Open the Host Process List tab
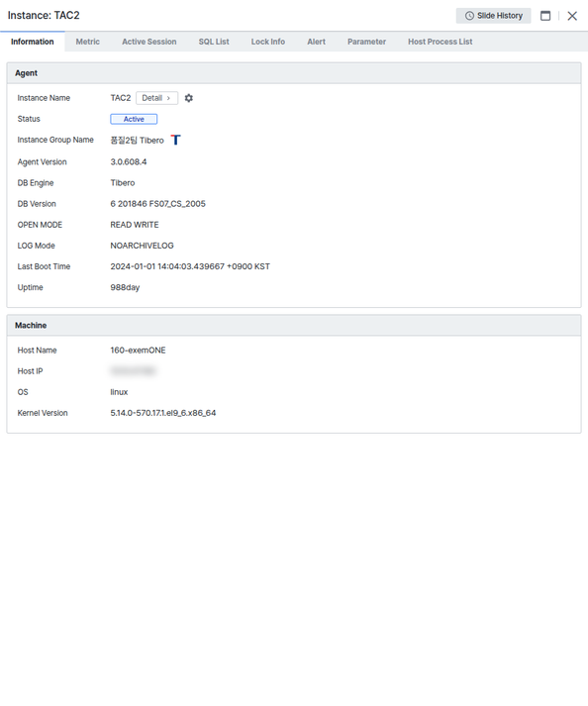This screenshot has width=588, height=706. pos(440,42)
